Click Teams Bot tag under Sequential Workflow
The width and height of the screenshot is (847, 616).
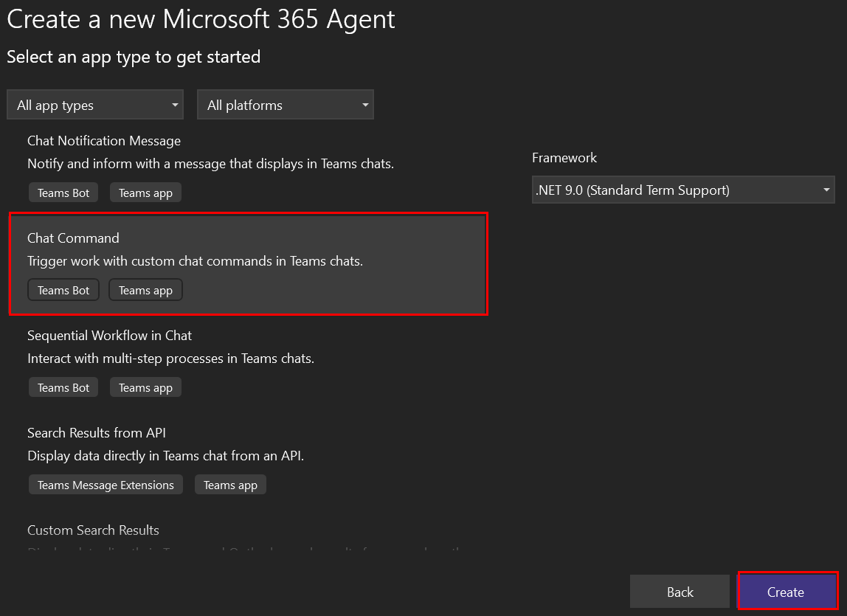point(63,387)
